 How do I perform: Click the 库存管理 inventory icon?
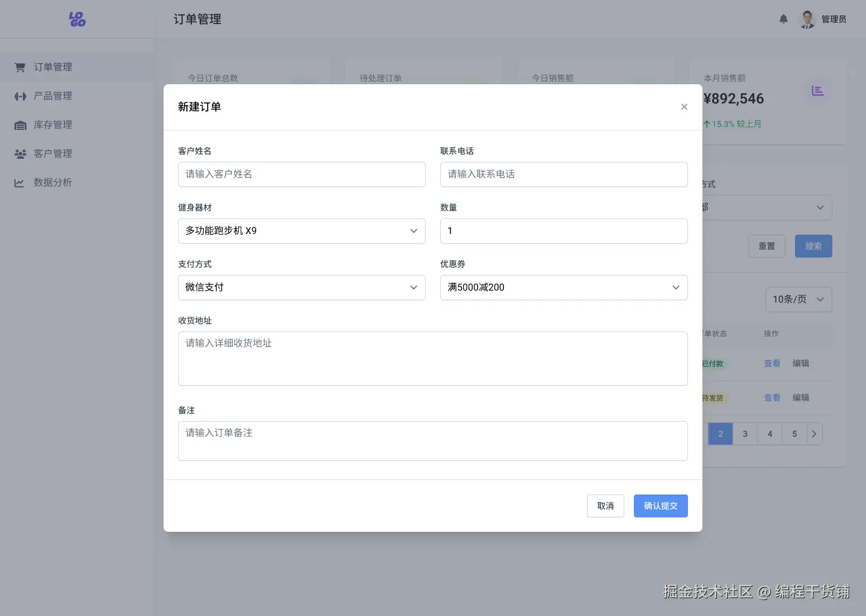20,125
